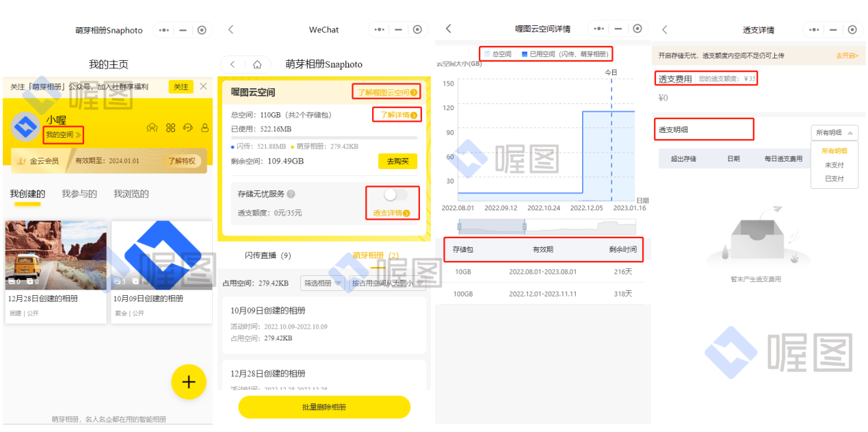This screenshot has height=432, width=868.
Task: Dismiss the 关注「萌芽相册」公众号 banner with X
Action: coord(203,86)
